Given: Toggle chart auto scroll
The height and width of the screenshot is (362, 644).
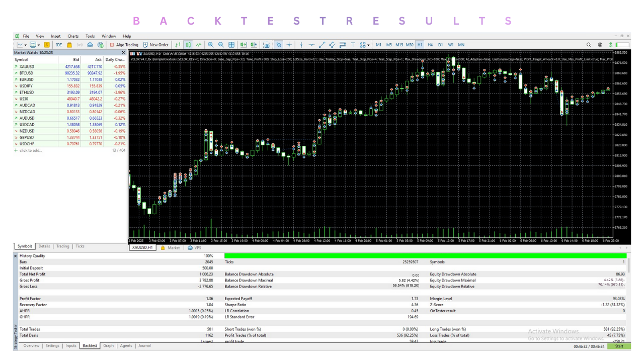Looking at the screenshot, I should point(243,45).
